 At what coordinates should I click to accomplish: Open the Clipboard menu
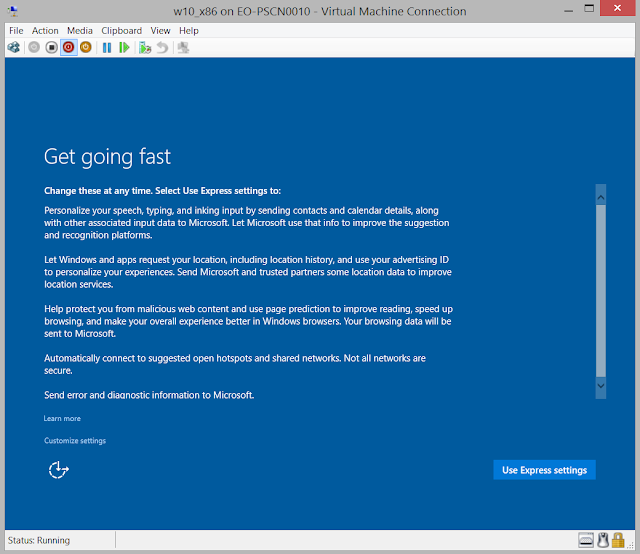pos(122,31)
